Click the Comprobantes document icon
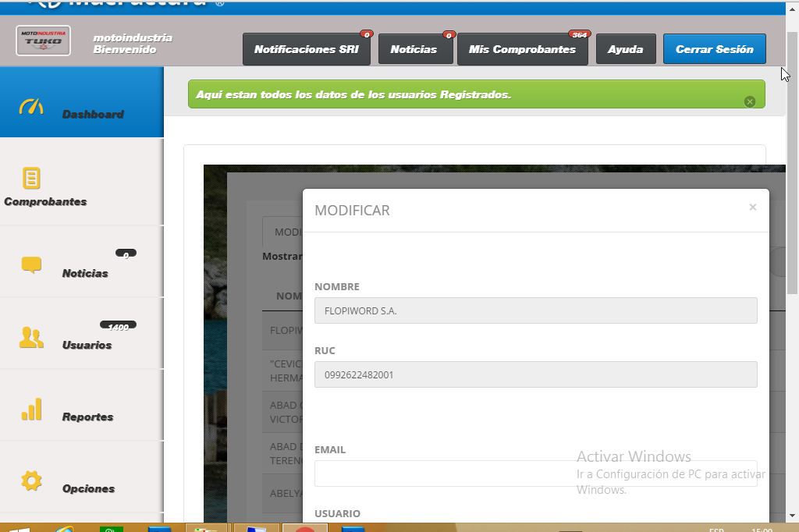This screenshot has width=799, height=532. [x=31, y=178]
